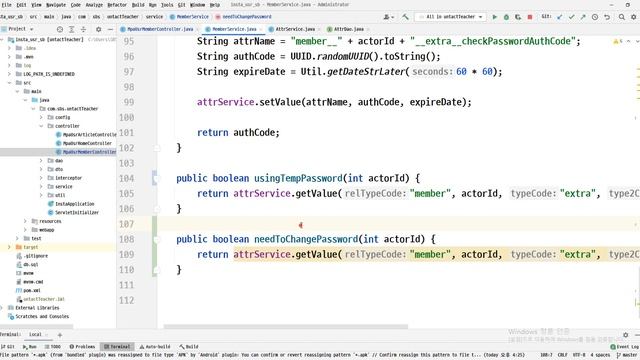Expand all in the Project panel

point(71,29)
